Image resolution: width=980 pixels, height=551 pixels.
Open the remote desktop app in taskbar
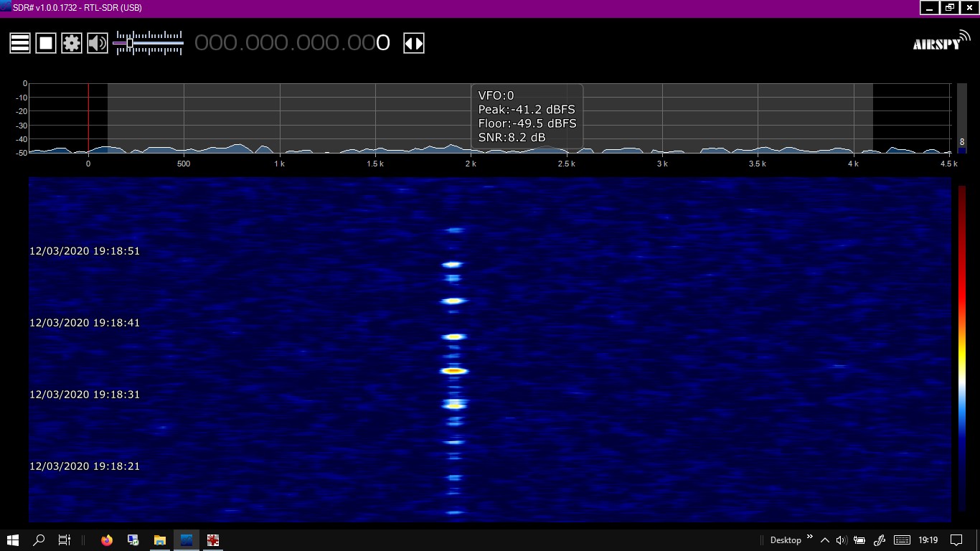point(133,540)
